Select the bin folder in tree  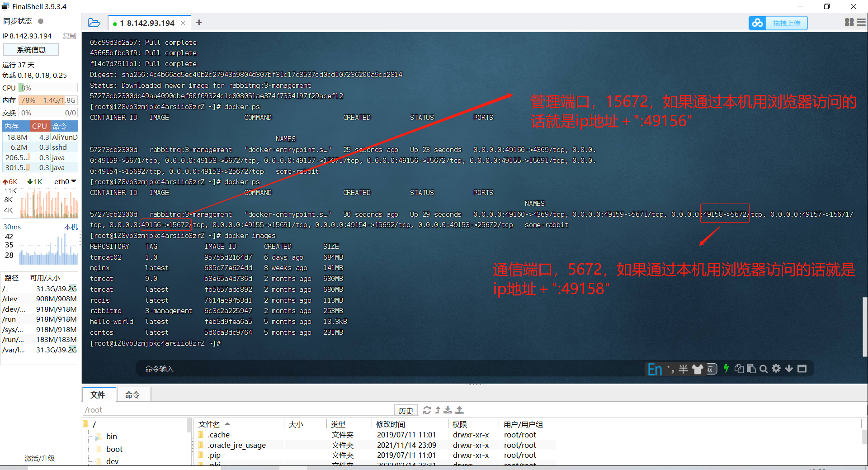[x=112, y=437]
